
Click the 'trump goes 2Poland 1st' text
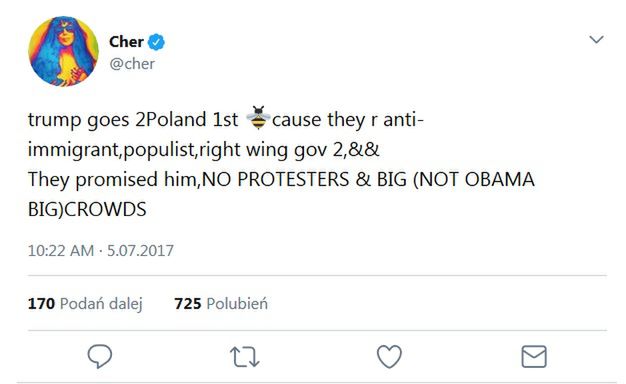(133, 120)
